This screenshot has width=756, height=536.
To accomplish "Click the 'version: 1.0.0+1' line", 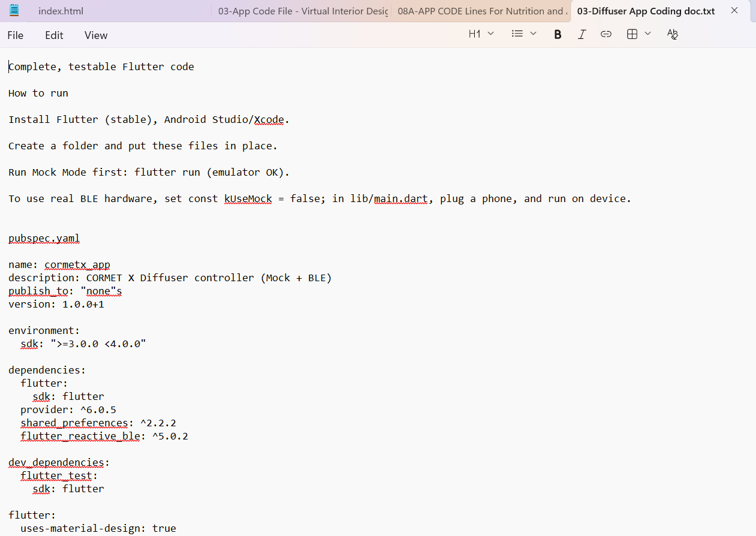I will point(56,304).
